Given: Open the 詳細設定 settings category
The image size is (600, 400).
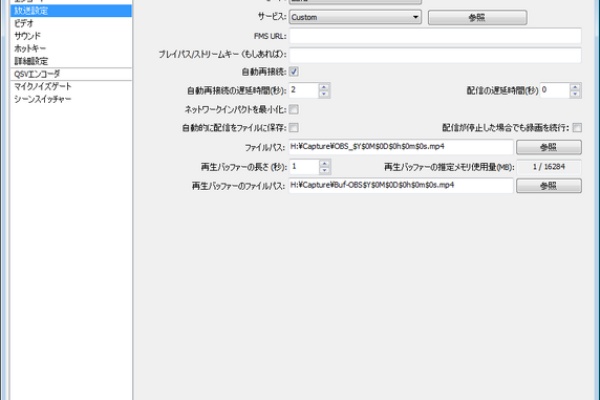Looking at the screenshot, I should 71,61.
